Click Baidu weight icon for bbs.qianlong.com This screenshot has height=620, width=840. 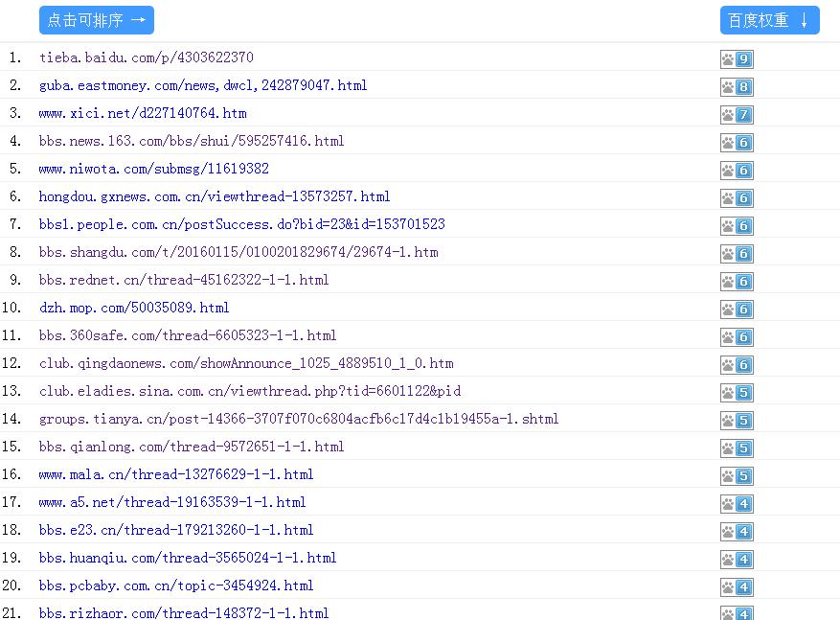(737, 448)
